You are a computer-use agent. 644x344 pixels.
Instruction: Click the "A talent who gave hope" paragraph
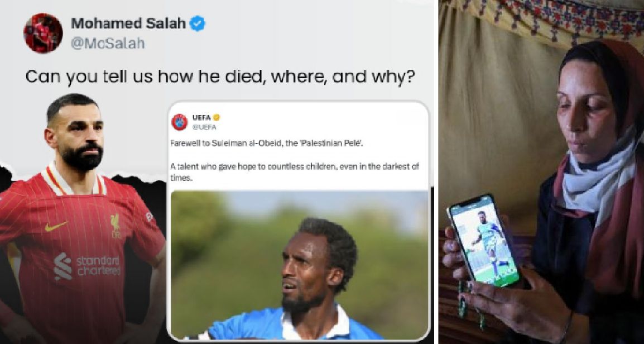(297, 172)
